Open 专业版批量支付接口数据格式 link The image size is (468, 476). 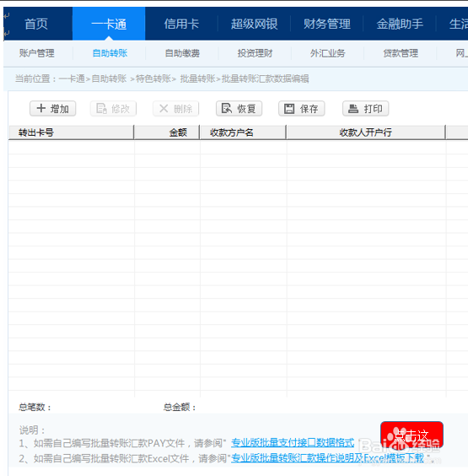click(293, 443)
